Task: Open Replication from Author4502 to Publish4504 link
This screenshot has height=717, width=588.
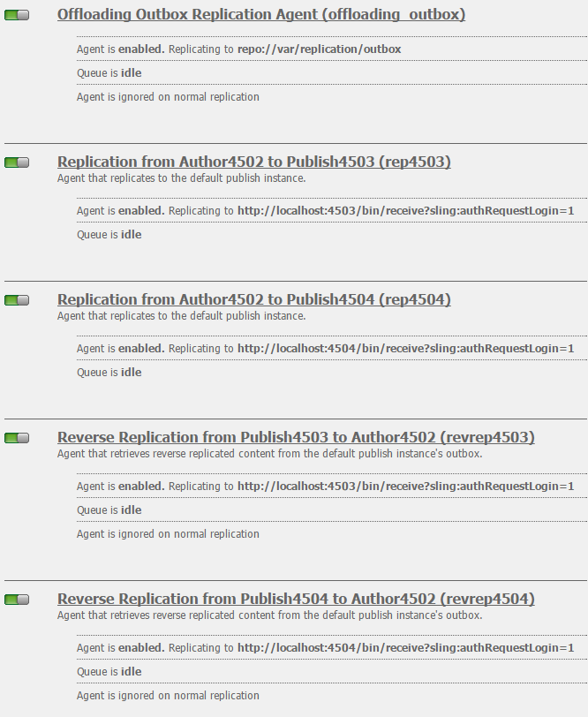Action: pyautogui.click(x=253, y=299)
